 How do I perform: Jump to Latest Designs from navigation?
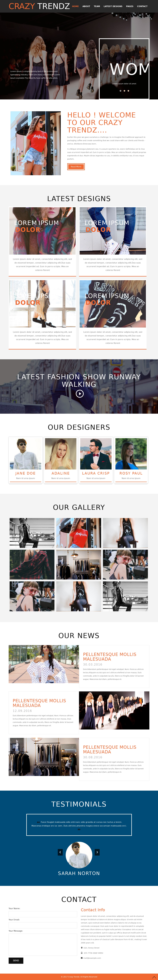tap(113, 6)
